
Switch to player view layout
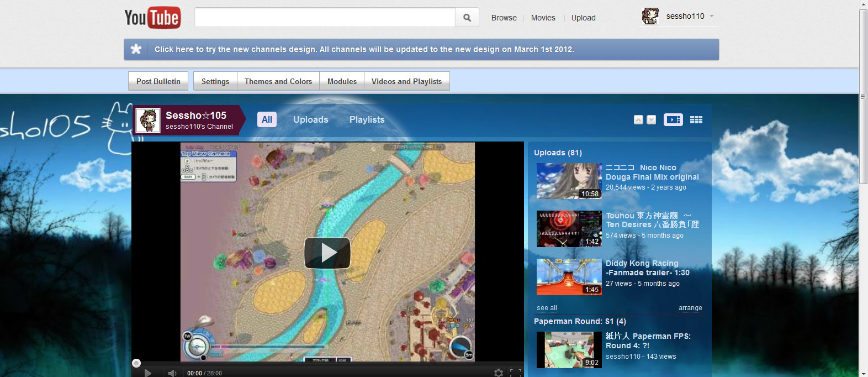pyautogui.click(x=673, y=119)
